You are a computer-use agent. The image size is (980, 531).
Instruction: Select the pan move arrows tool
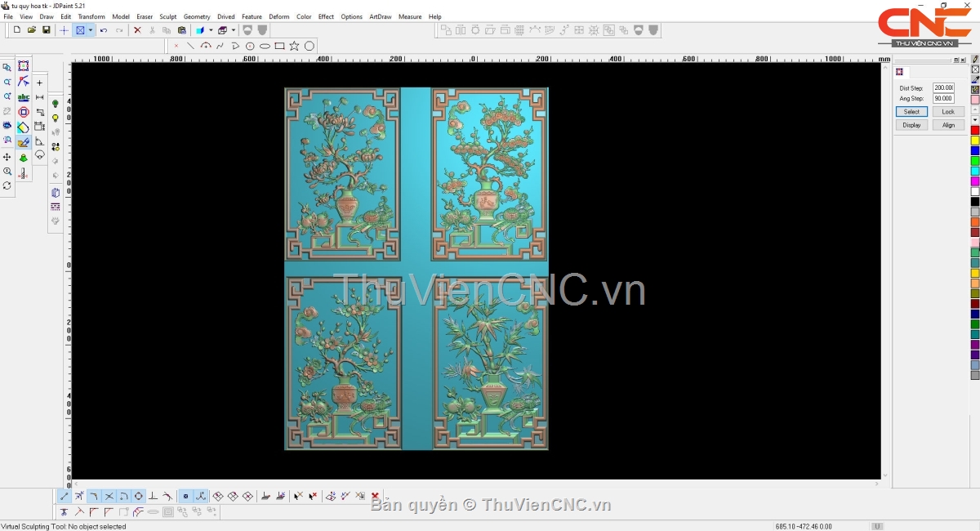click(x=7, y=157)
